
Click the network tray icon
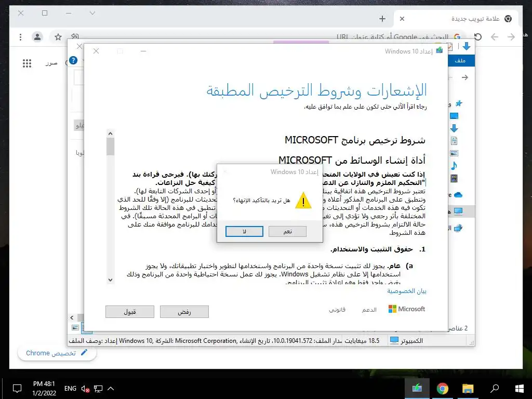(x=98, y=389)
